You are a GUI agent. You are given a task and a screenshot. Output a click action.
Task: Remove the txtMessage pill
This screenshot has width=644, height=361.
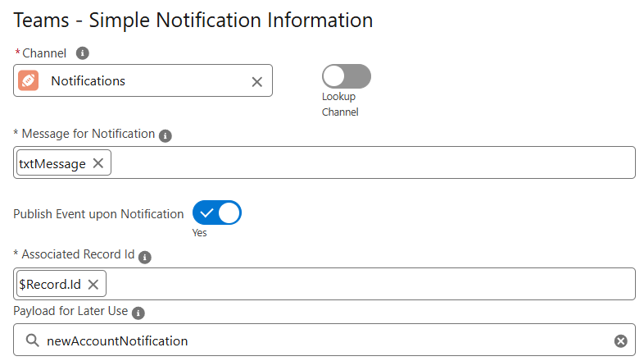98,163
